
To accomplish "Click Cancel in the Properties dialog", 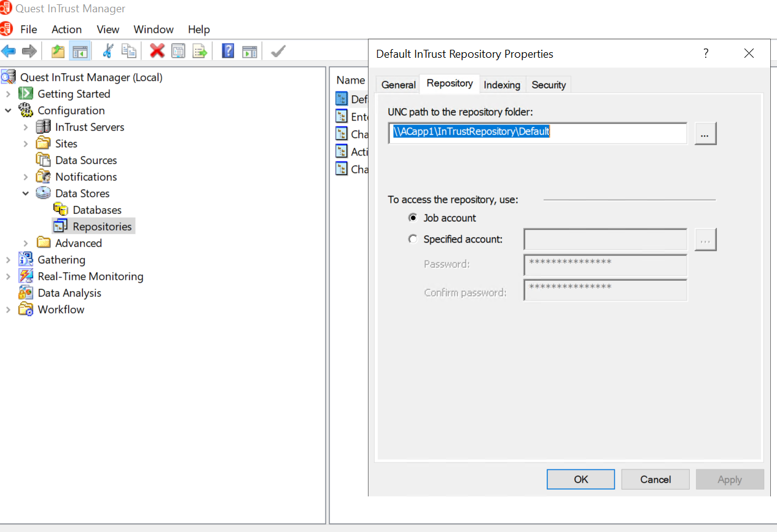I will [x=655, y=479].
